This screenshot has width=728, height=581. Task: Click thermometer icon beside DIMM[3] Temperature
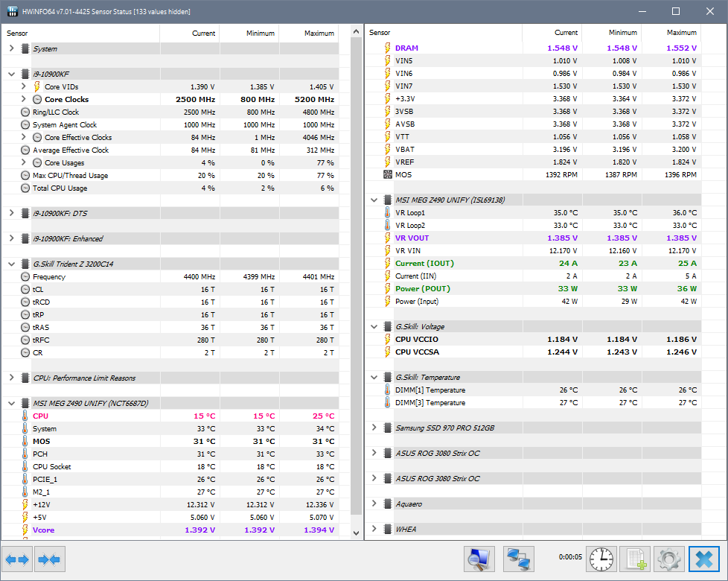388,403
